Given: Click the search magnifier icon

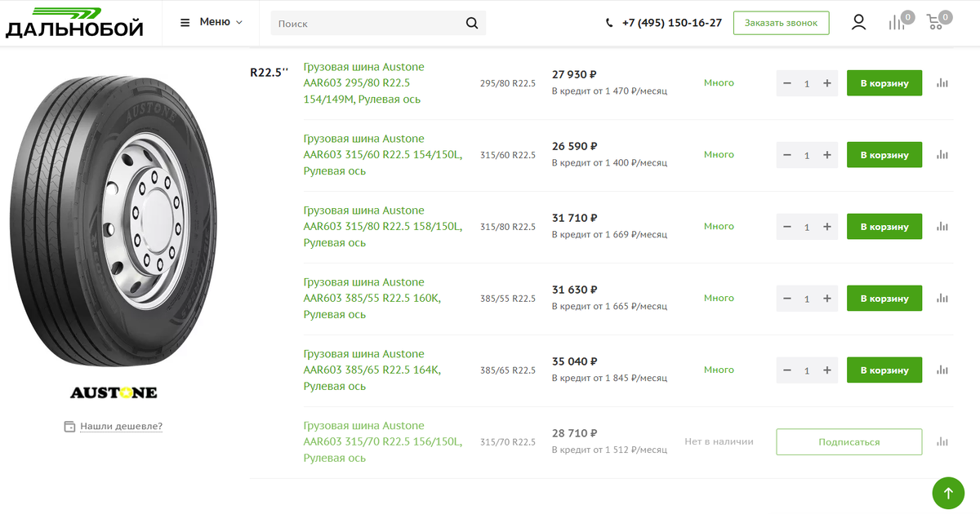Looking at the screenshot, I should click(x=472, y=23).
